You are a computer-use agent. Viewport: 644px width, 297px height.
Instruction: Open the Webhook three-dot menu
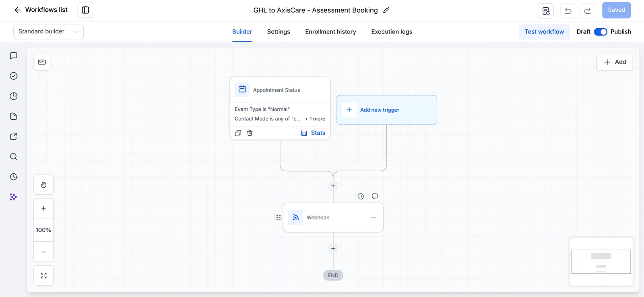pos(373,218)
